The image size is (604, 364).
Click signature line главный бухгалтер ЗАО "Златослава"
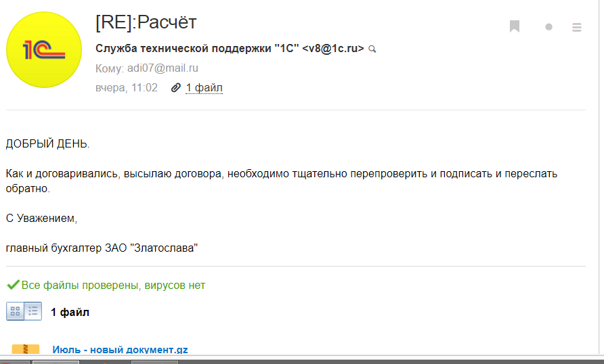click(x=102, y=248)
